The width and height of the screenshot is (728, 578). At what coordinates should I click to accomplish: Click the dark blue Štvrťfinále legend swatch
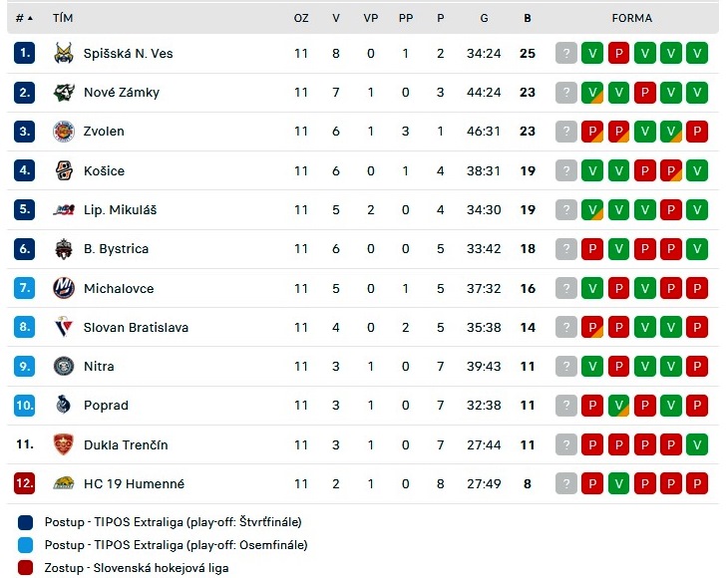[26, 522]
